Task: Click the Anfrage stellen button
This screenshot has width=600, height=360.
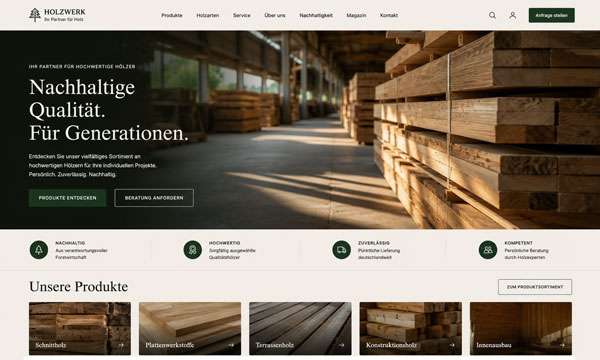Action: 551,15
